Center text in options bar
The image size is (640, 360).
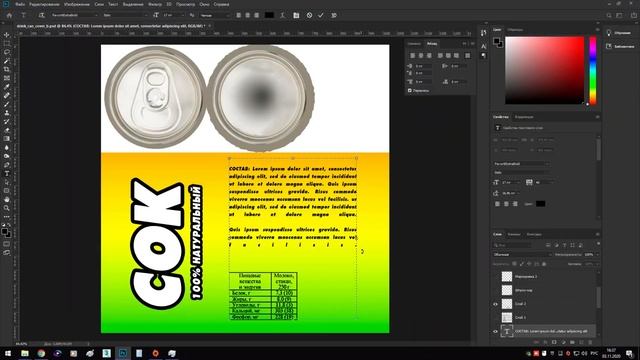coord(248,15)
